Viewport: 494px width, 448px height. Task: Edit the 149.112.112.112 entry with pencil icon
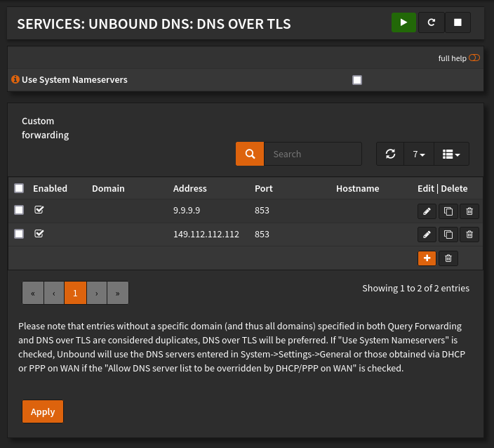[x=427, y=235]
